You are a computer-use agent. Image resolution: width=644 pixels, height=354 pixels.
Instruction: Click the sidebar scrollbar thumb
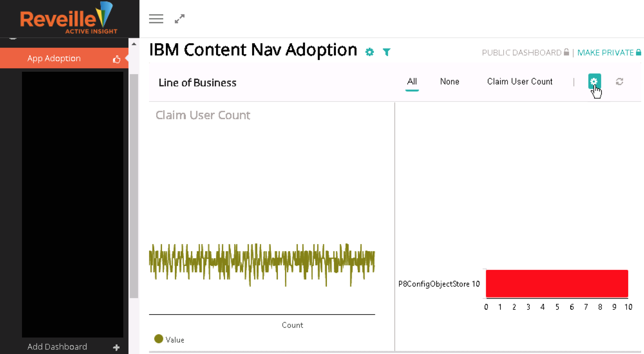point(134,186)
